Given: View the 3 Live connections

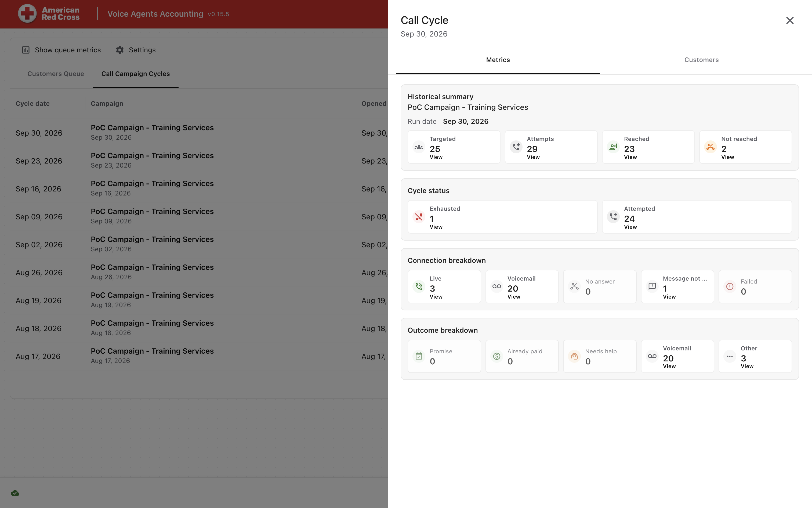Looking at the screenshot, I should (x=436, y=297).
